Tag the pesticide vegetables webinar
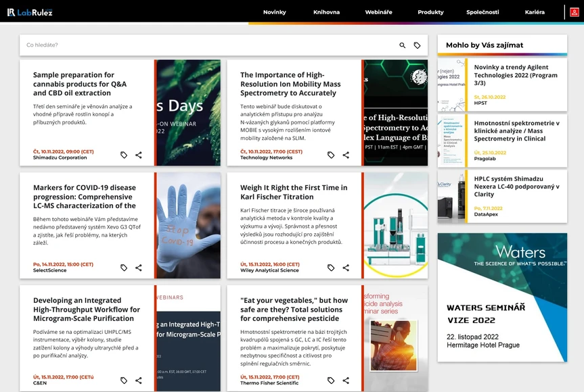 pyautogui.click(x=331, y=381)
